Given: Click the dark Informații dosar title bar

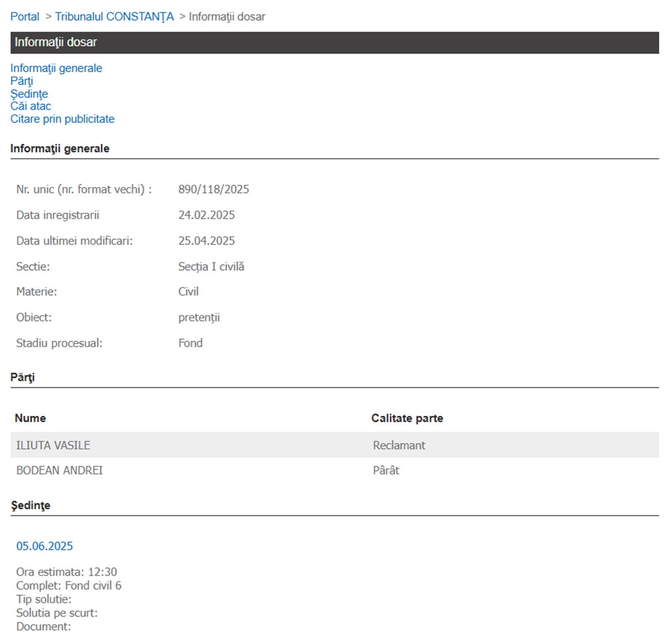Looking at the screenshot, I should (x=334, y=43).
